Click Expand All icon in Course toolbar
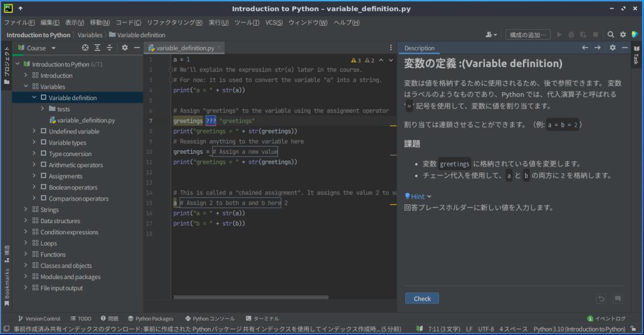Viewport: 644px width, 335px height. (x=97, y=48)
